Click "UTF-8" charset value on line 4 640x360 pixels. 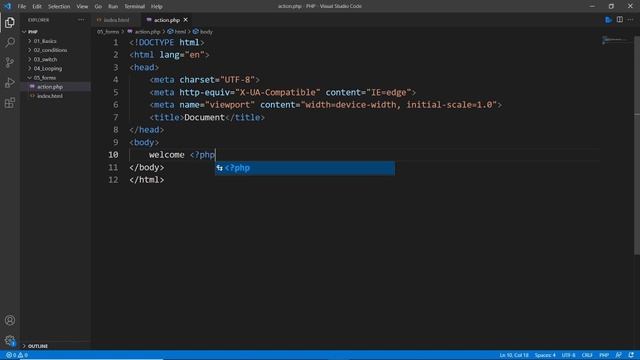pos(238,80)
